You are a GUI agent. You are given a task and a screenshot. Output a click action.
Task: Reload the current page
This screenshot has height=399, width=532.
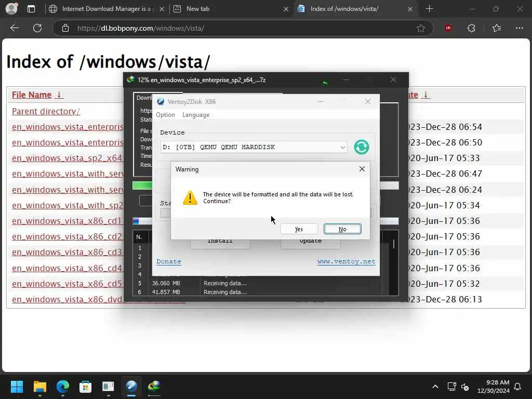pos(37,28)
